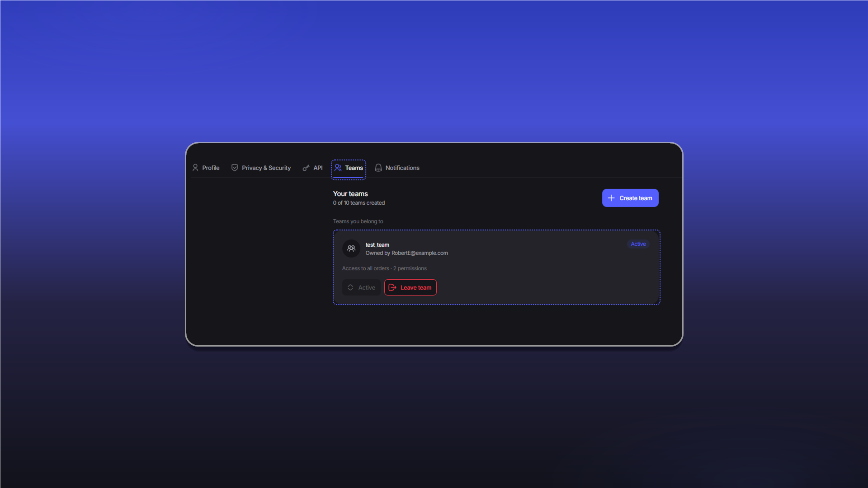Click the chevron icon beside grey Active

(350, 287)
